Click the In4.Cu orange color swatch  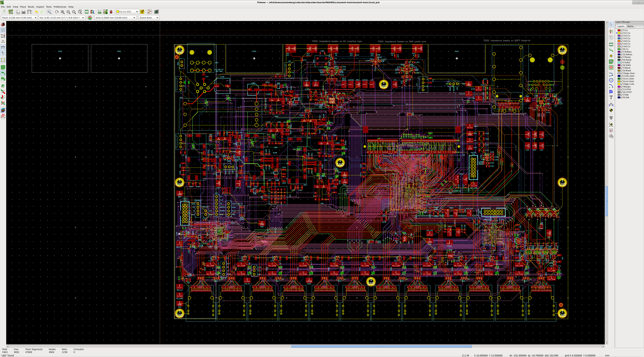619,41
